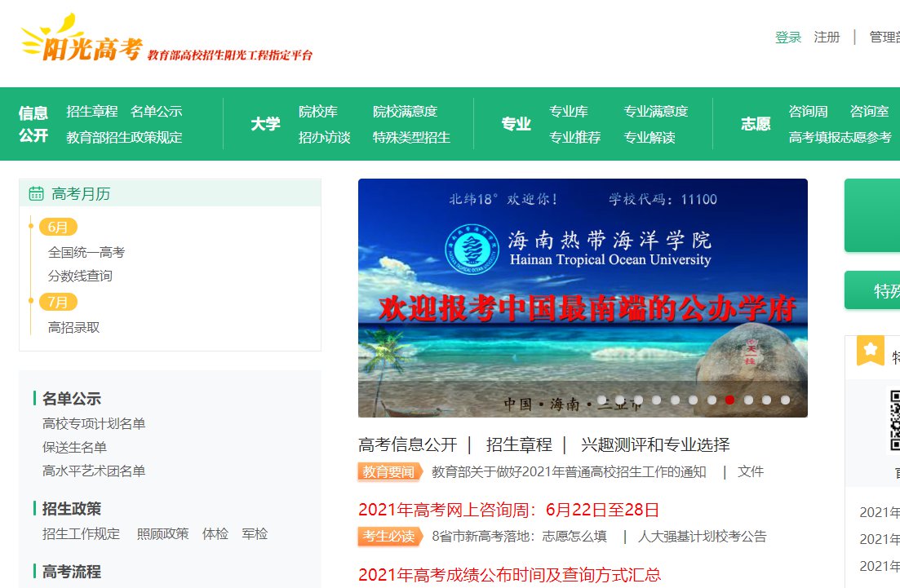Open 2021年高考成绩公布时间及查询方式汇总 headline
900x588 pixels.
(x=510, y=574)
